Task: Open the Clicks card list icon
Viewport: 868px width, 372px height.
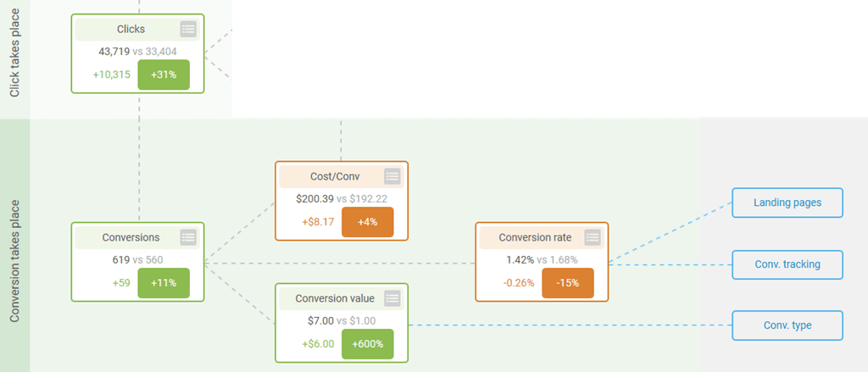Action: click(x=188, y=30)
